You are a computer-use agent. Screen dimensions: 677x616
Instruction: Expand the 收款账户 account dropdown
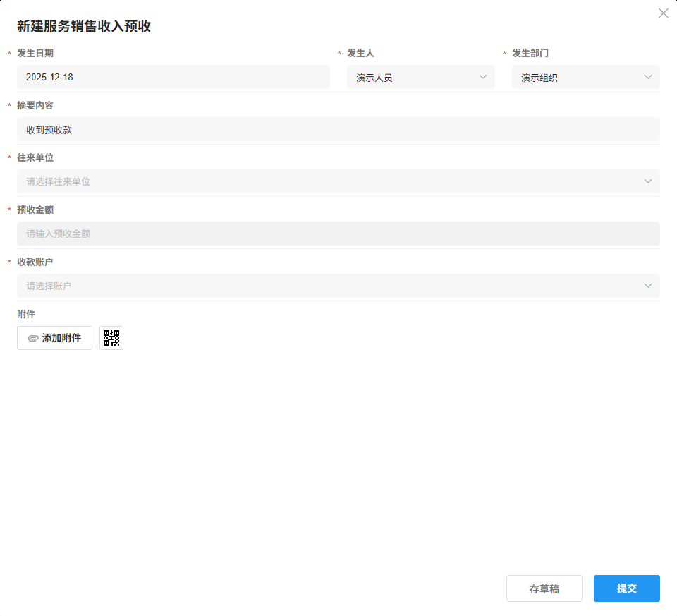[x=647, y=285]
